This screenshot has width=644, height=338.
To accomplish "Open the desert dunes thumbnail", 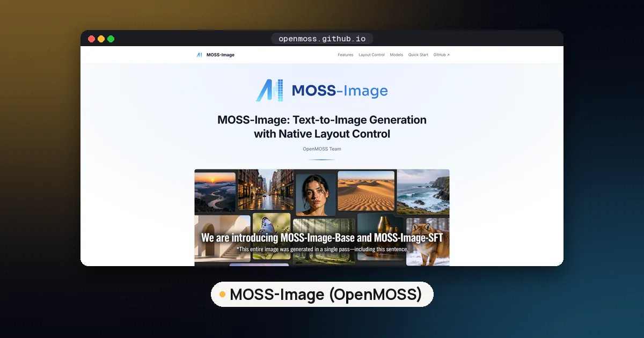I will [x=366, y=191].
